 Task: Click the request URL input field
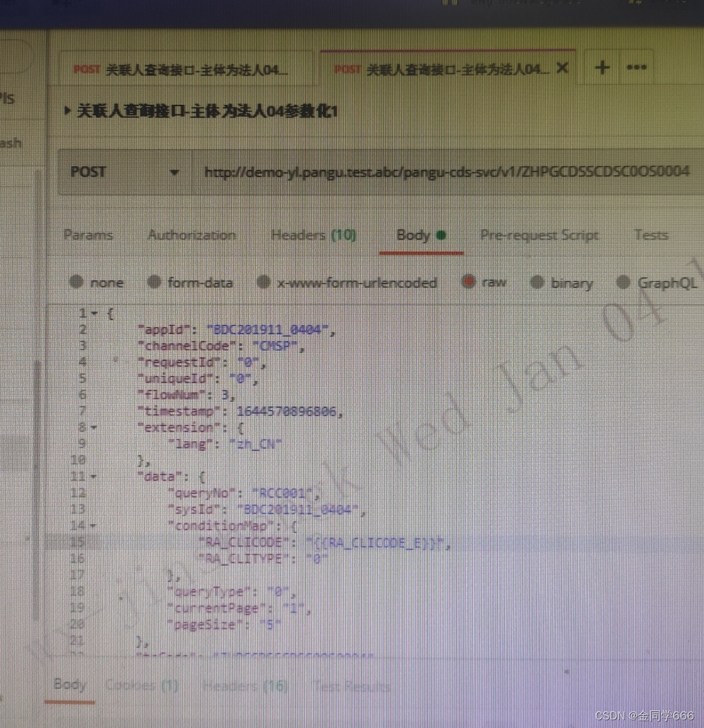(x=447, y=172)
